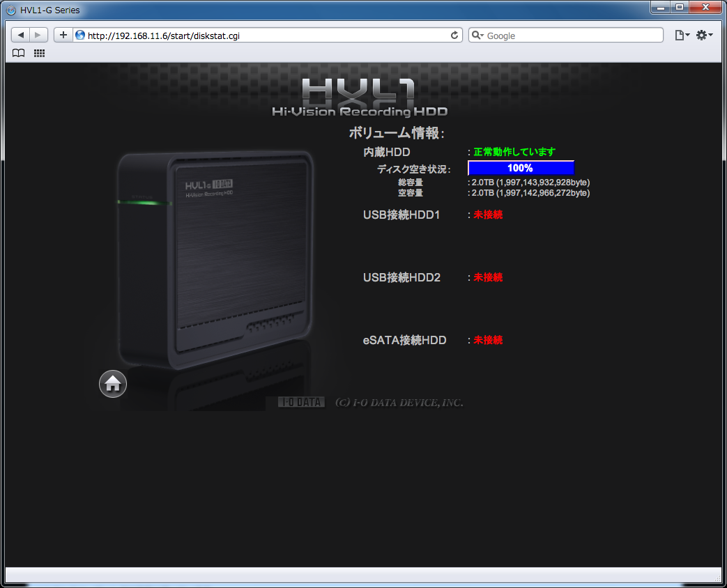
Task: Select the 正常動作しています status text
Action: (x=514, y=152)
